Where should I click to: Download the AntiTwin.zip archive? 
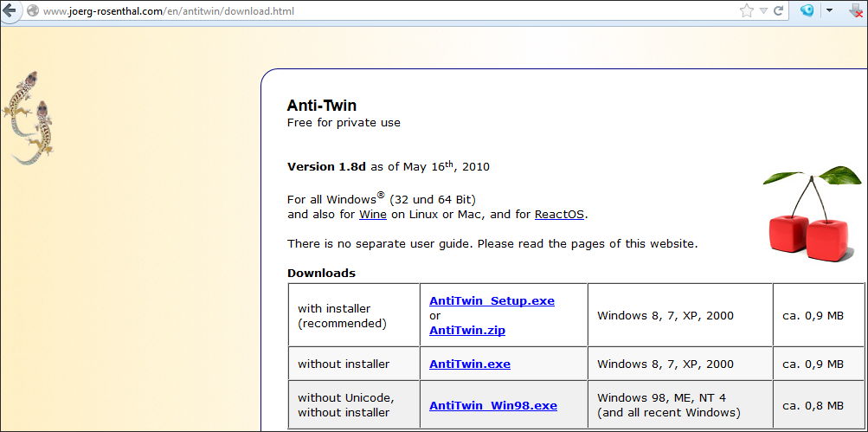[467, 331]
